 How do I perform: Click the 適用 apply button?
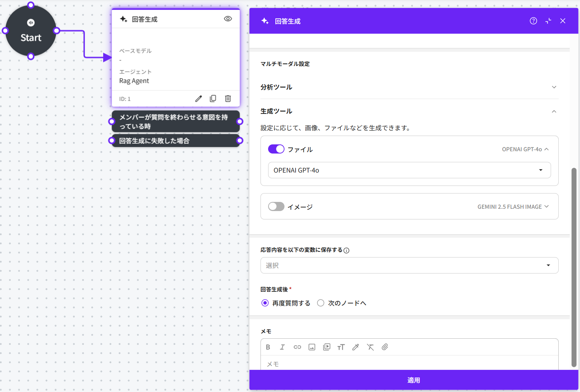pos(414,380)
